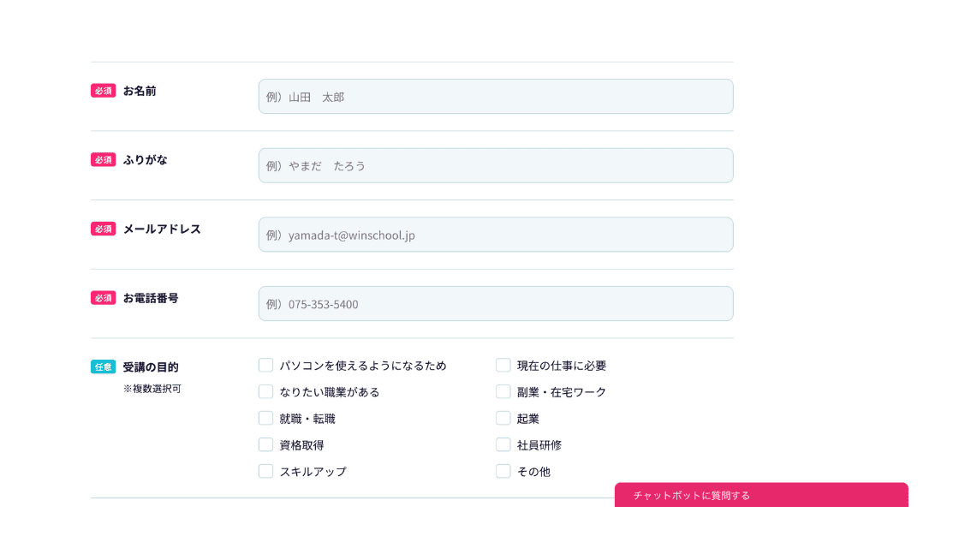Click the メールアドレス field label
Screen dimensions: 959x560
pyautogui.click(x=162, y=229)
